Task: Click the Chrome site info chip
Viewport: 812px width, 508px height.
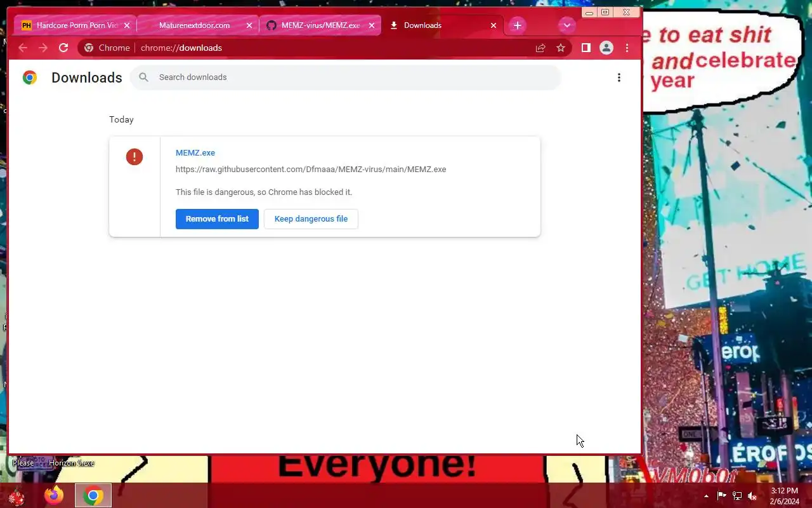Action: [107, 48]
